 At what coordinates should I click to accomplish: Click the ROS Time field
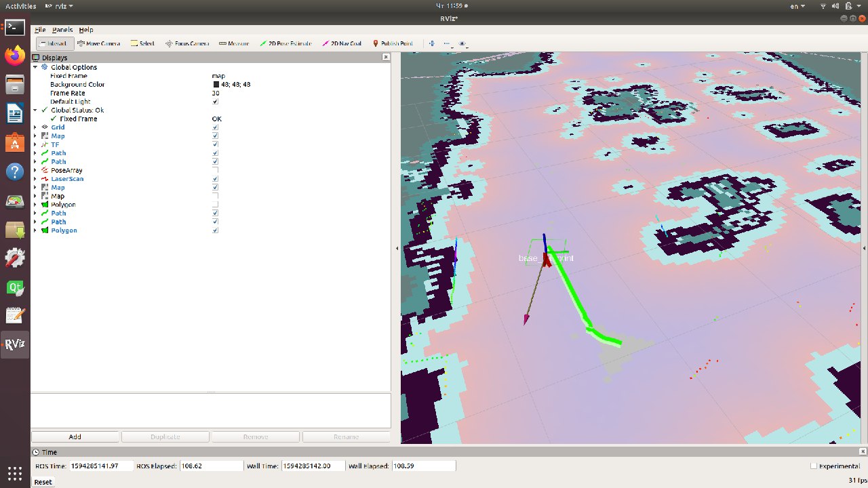(101, 466)
